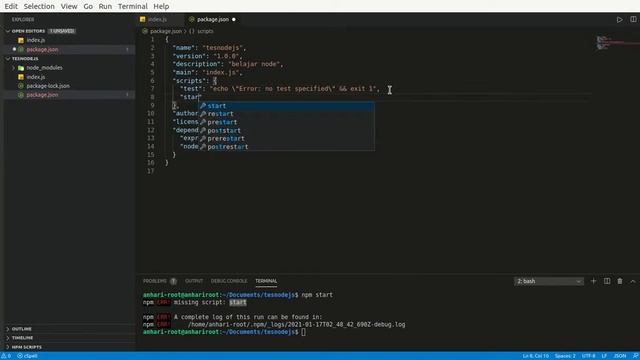Click the wrench icon beside 'start' suggestion
Viewport: 640px width, 360px height.
[x=203, y=106]
